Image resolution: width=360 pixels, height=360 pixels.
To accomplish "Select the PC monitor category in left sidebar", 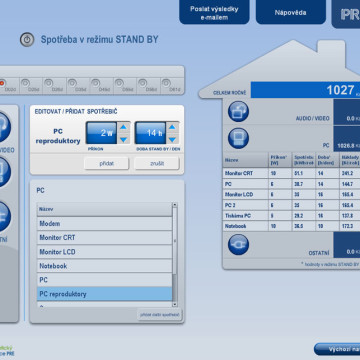I will [4, 172].
